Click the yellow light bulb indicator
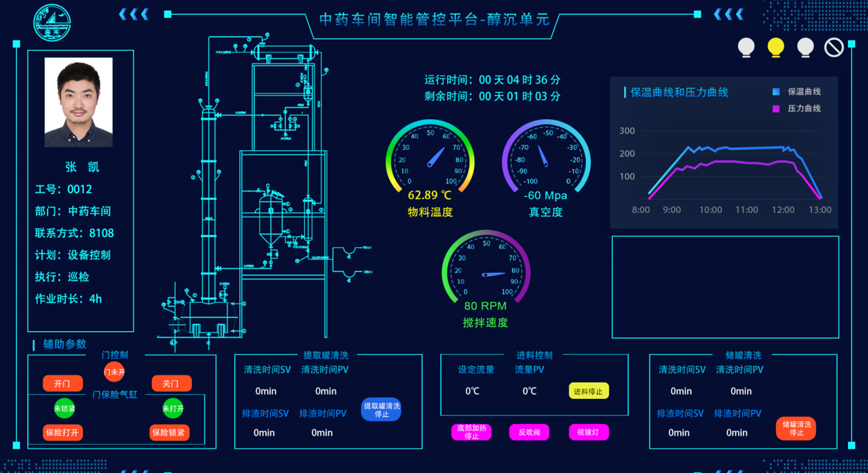This screenshot has width=868, height=473. pyautogui.click(x=775, y=47)
